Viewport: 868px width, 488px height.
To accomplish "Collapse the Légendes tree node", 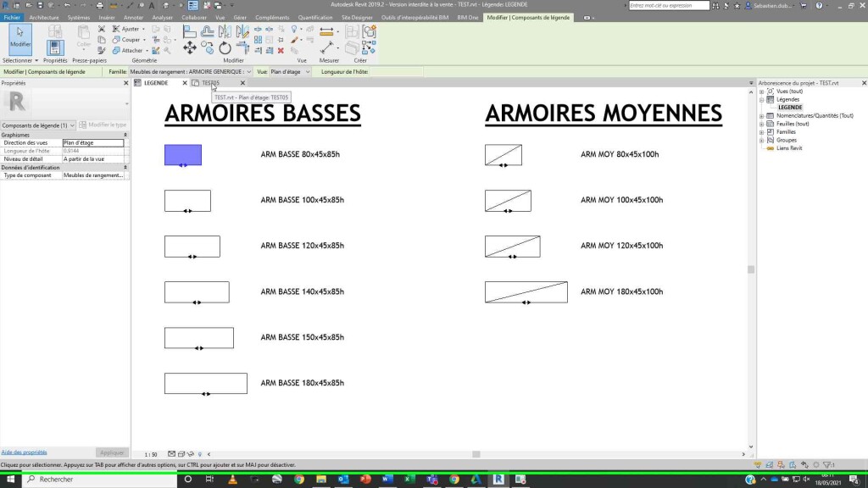I will [x=762, y=100].
